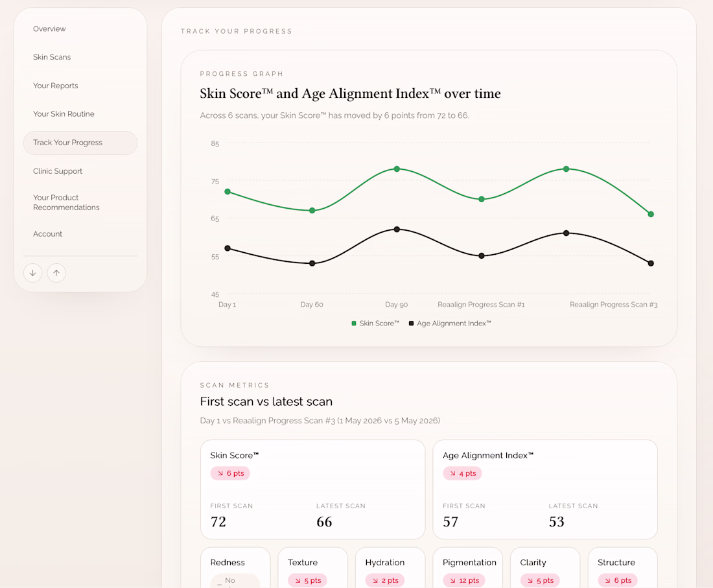Toggle the Age Alignment Index™ legend entry
Image resolution: width=713 pixels, height=588 pixels.
pyautogui.click(x=450, y=323)
